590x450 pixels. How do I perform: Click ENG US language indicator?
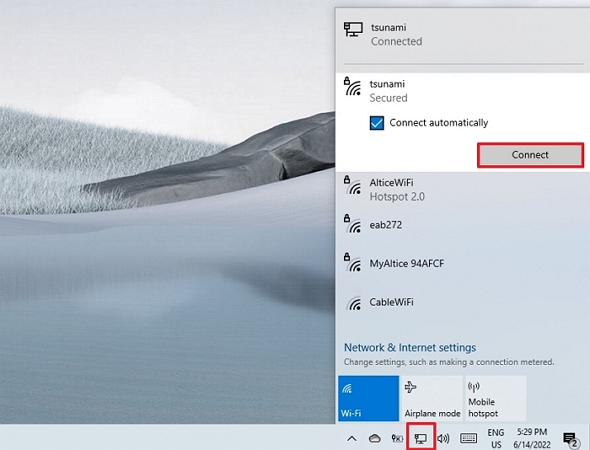[496, 438]
